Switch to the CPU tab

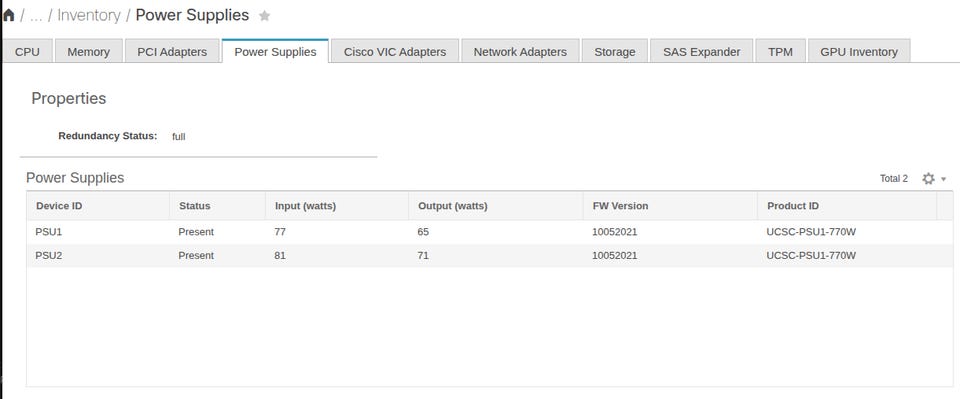[27, 51]
